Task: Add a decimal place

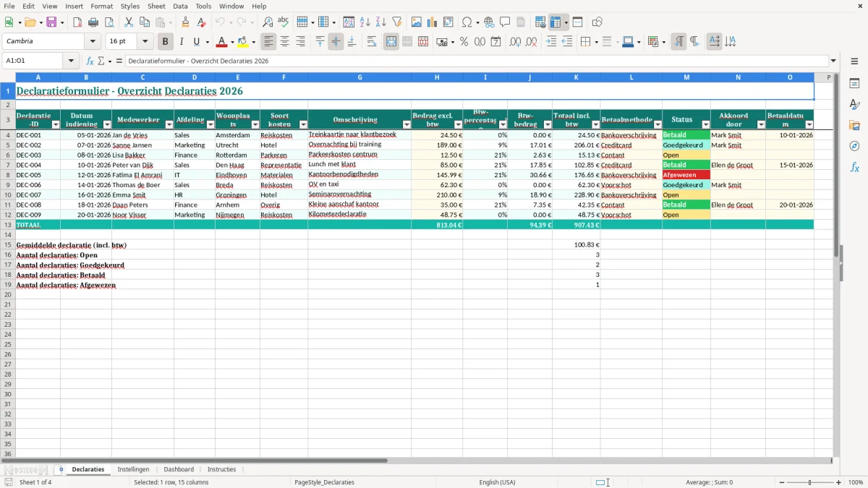Action: pyautogui.click(x=516, y=42)
